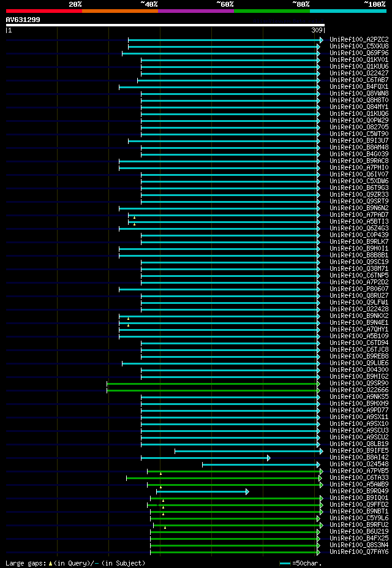Select the UniRef100_A7QHY1 label
Screen dimensions: 392x568
point(359,329)
